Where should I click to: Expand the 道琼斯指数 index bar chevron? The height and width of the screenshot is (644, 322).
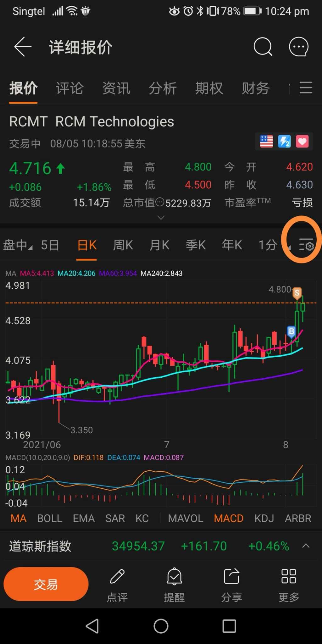[306, 546]
